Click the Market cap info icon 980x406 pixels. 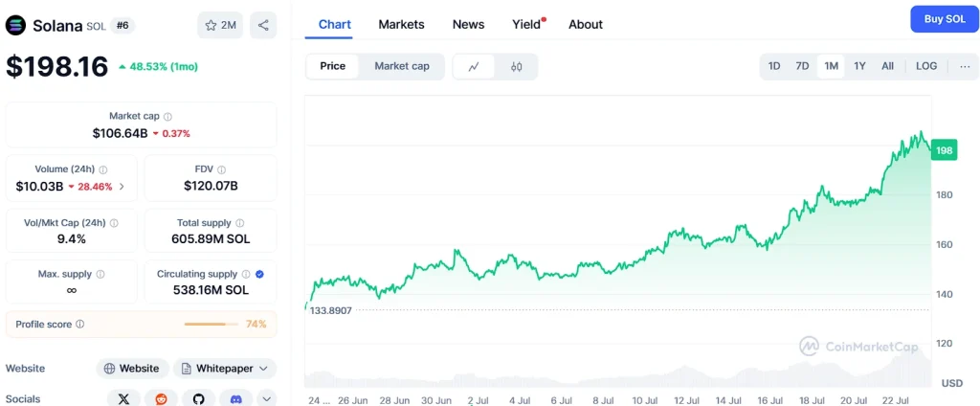tap(167, 116)
